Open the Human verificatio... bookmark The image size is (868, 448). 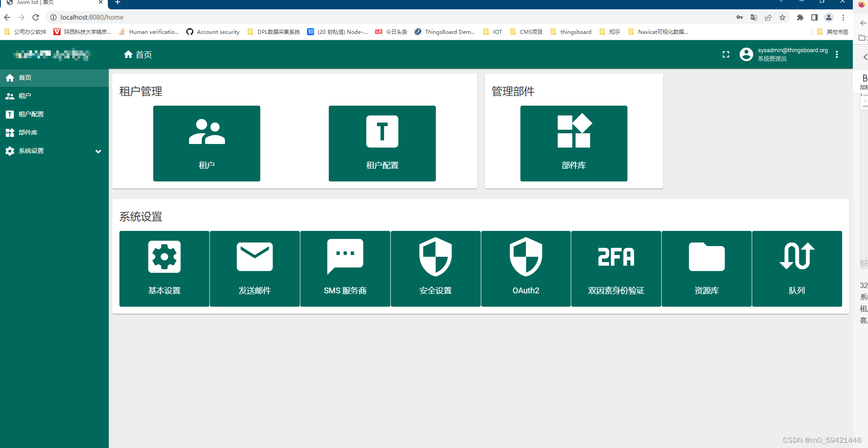149,32
